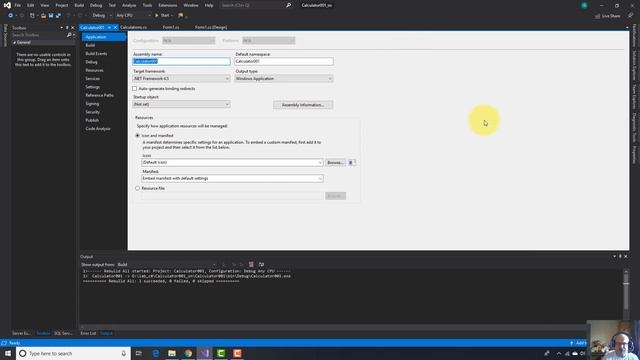Screen dimensions: 640x360
Task: Enable Auto-generate binding redirects checkbox
Action: 135,89
